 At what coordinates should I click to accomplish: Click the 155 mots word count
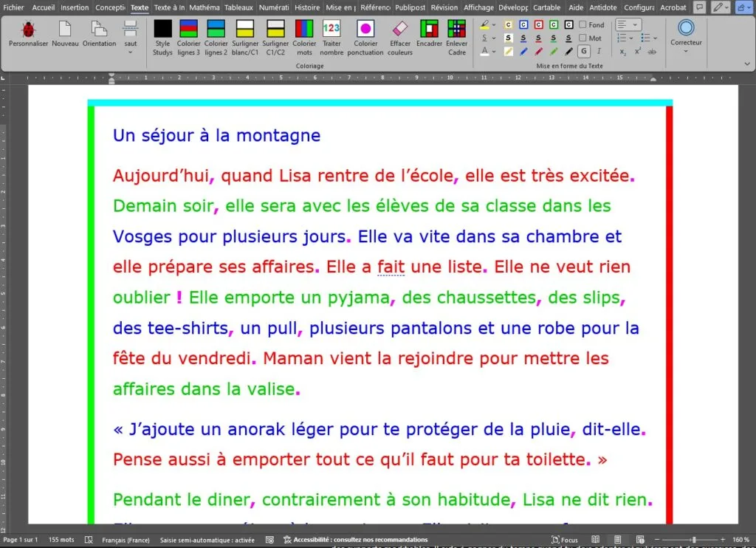click(61, 540)
